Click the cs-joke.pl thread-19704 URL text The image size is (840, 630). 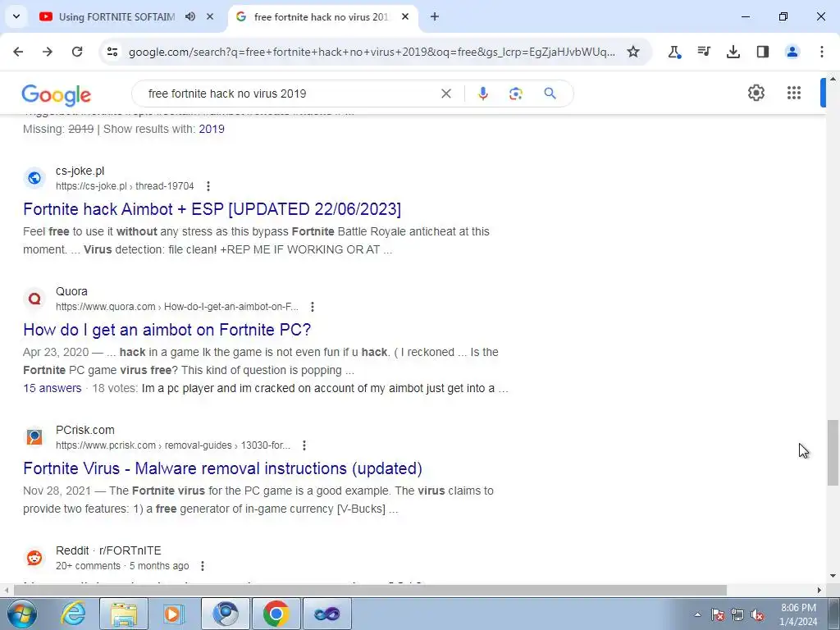[x=125, y=186]
